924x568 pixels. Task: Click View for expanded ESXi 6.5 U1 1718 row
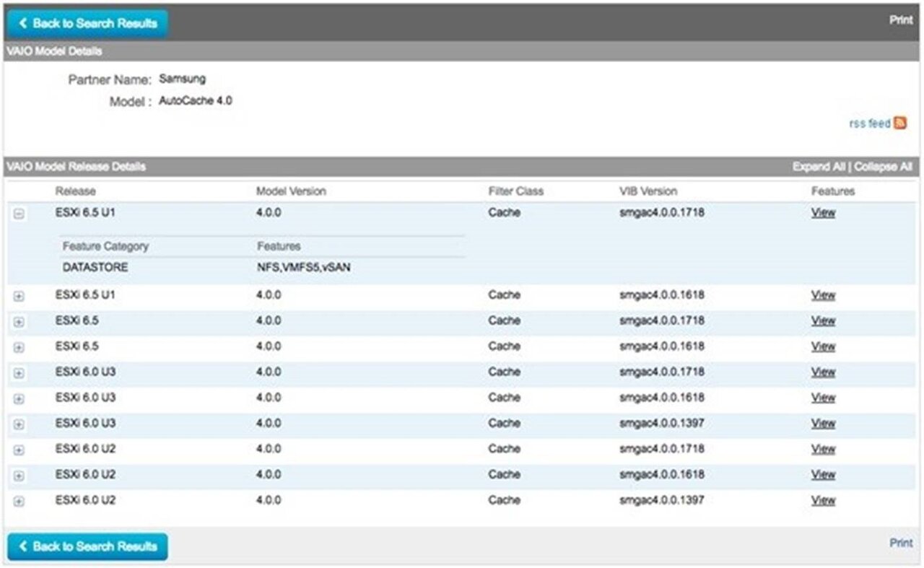click(823, 213)
